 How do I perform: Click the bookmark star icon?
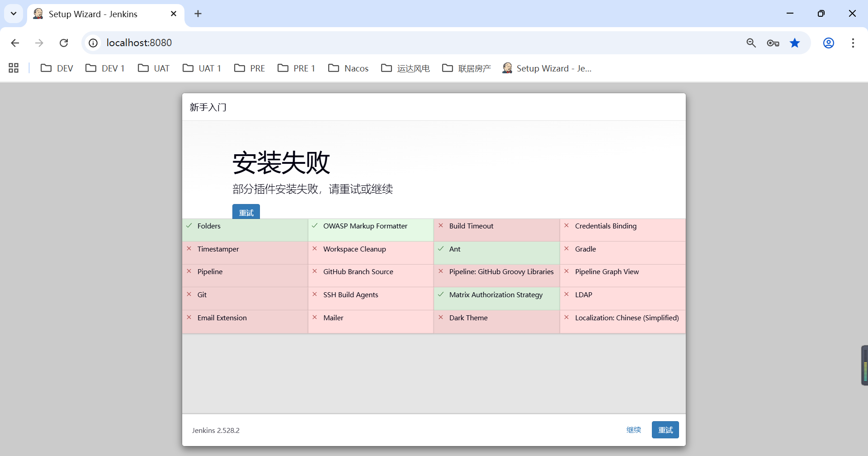(x=795, y=43)
